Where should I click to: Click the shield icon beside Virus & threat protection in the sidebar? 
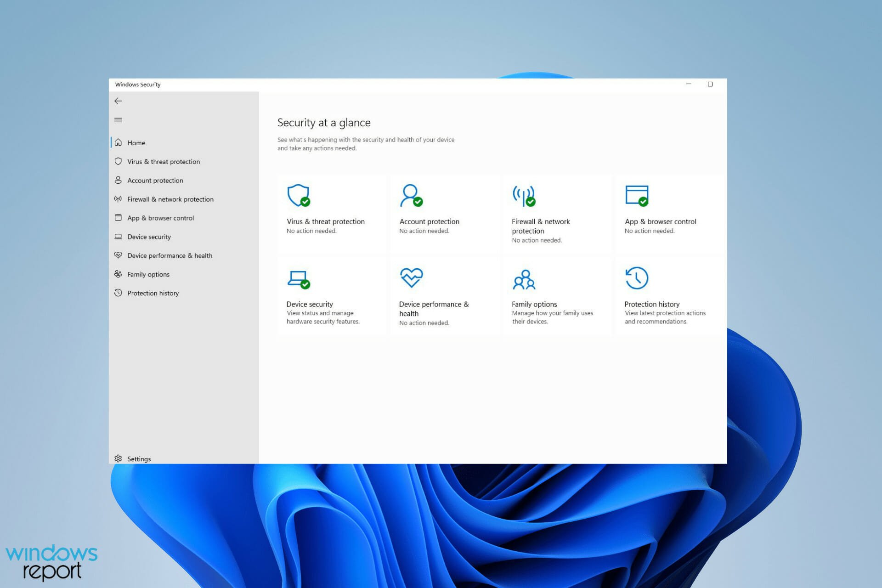click(x=118, y=161)
